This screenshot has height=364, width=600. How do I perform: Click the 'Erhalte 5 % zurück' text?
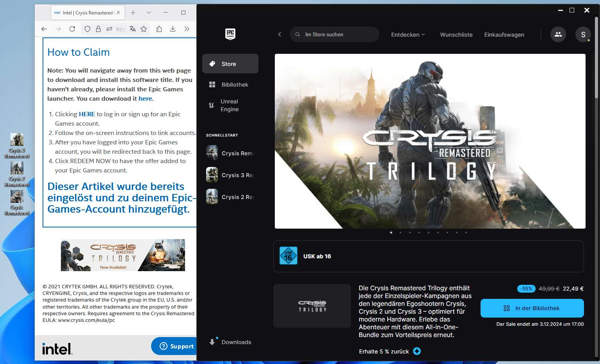[384, 352]
